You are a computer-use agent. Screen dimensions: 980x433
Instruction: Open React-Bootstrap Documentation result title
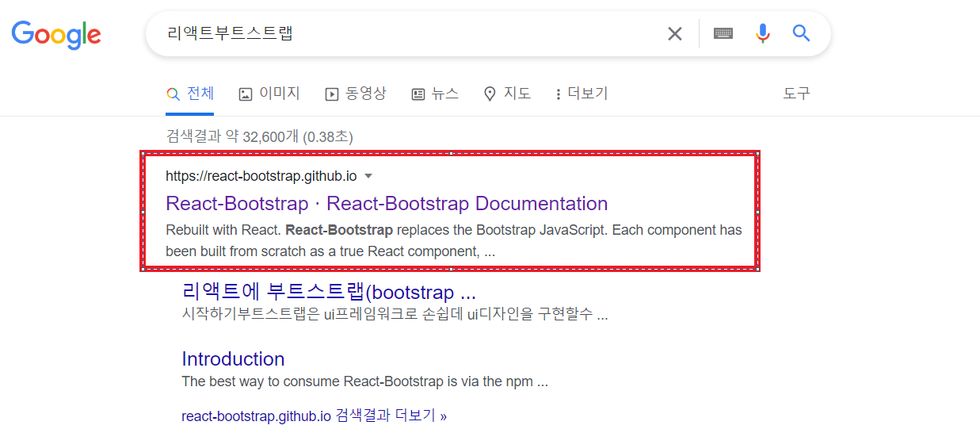(387, 204)
